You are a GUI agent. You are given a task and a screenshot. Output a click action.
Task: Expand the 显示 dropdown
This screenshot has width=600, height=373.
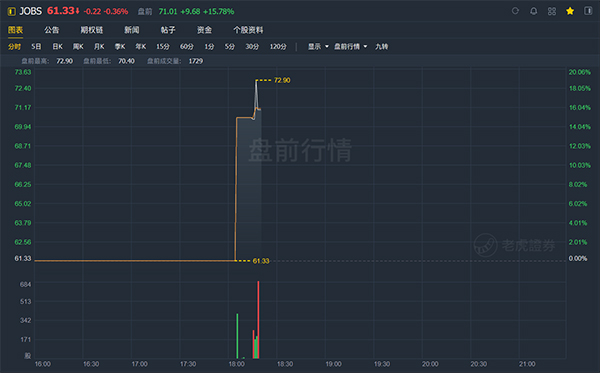tap(318, 46)
